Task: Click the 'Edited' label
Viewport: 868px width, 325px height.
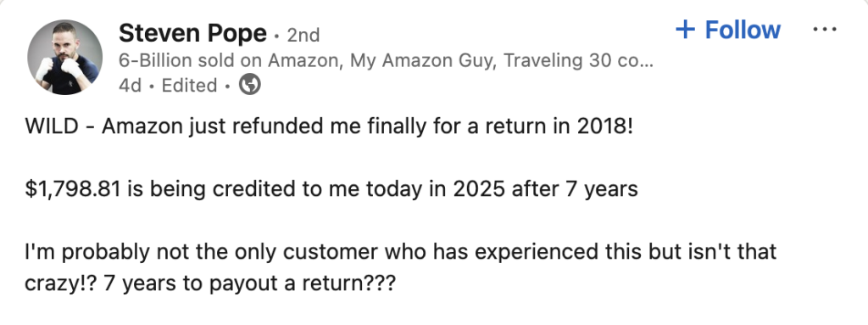Action: click(189, 86)
